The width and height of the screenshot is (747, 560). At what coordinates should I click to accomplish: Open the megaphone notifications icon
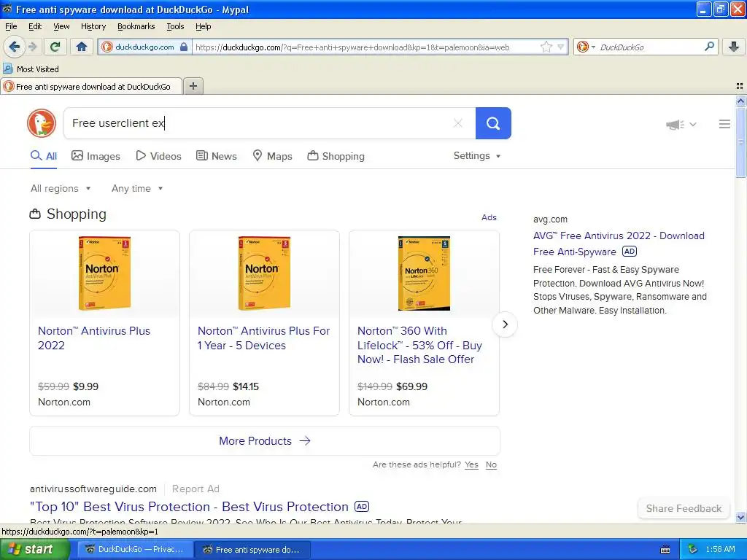[675, 124]
